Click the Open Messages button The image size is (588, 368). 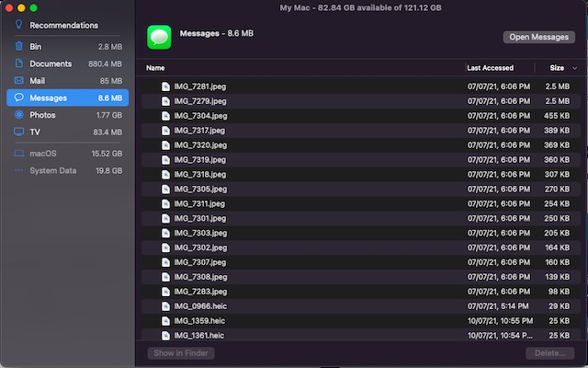coord(539,37)
